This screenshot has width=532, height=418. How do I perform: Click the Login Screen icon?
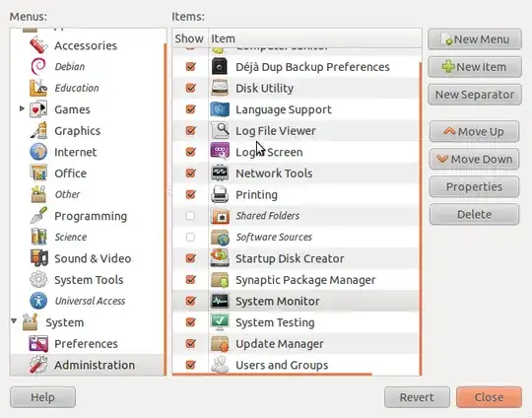coord(220,152)
